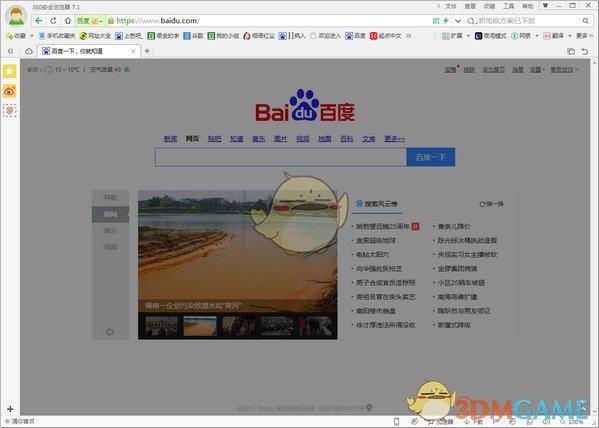Open the 设置 dropdown at page top right
Screen dimensions: 599x428
coord(537,70)
